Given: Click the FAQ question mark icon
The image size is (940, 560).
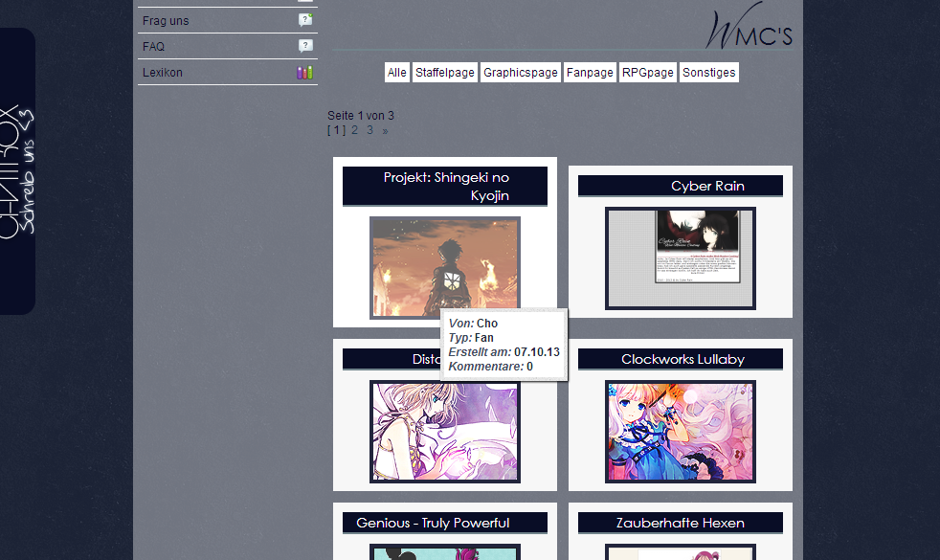Looking at the screenshot, I should point(305,46).
